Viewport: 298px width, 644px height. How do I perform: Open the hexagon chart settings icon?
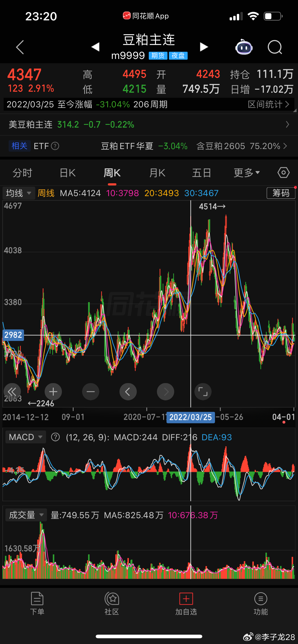click(283, 173)
